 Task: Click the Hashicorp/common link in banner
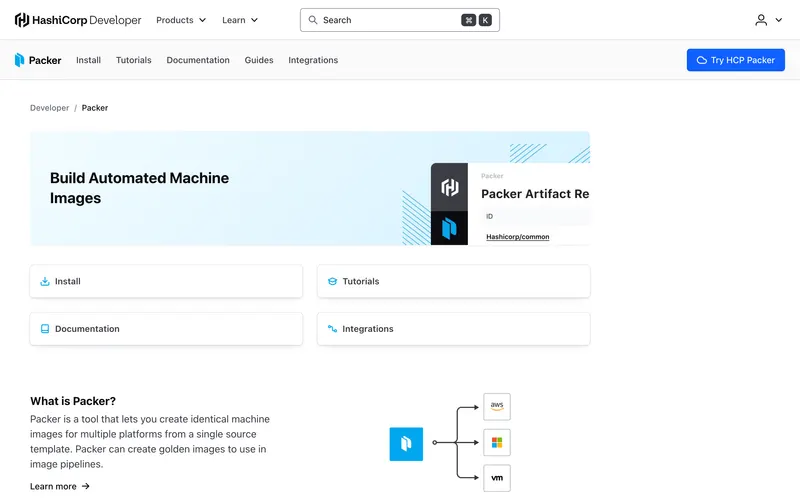[x=517, y=237]
